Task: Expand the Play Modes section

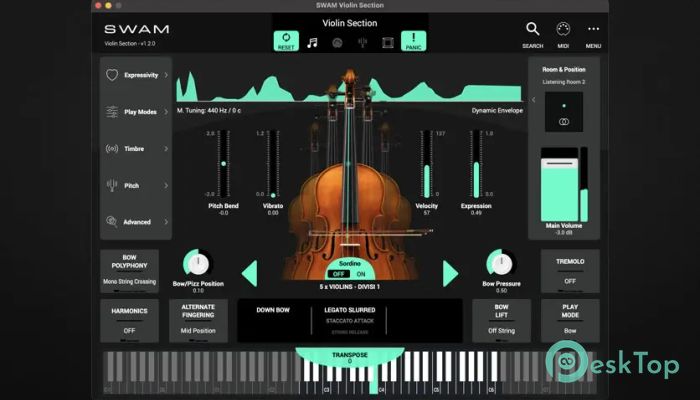Action: point(135,112)
